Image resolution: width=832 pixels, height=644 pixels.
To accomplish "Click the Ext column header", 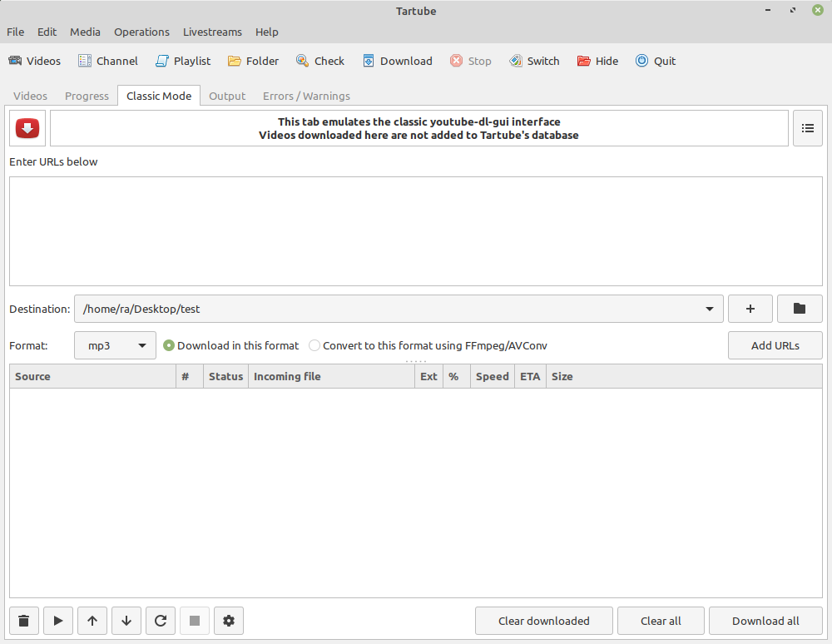I will click(x=428, y=376).
